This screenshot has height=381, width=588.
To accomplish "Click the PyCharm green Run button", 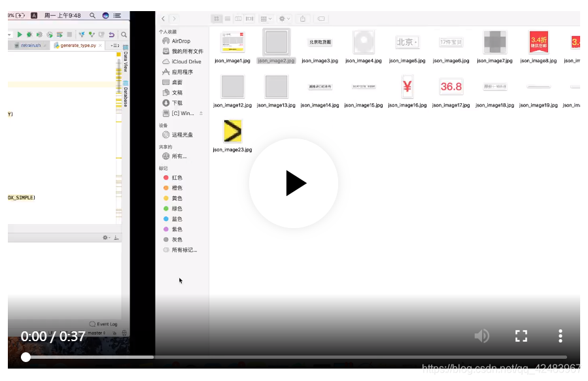I will (x=20, y=35).
